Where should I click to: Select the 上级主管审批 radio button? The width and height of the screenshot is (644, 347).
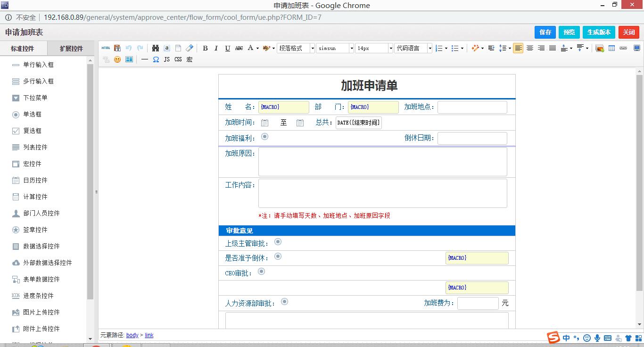pos(278,242)
